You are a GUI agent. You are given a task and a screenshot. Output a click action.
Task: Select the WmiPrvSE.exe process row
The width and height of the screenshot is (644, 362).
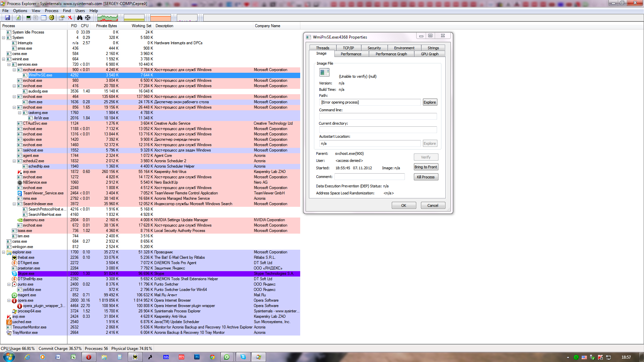(x=150, y=75)
